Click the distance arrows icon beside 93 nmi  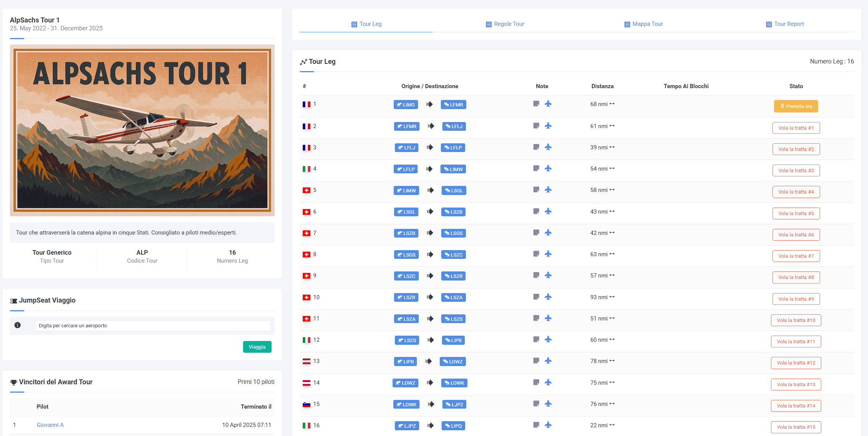612,297
